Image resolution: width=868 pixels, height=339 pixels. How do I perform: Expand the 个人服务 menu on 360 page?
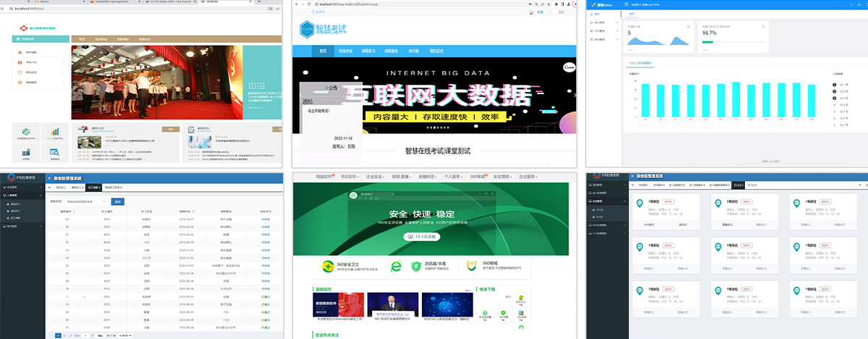click(453, 177)
